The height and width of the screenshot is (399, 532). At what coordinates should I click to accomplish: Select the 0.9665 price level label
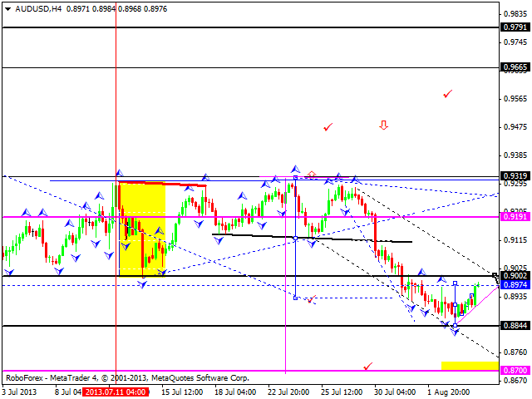515,67
